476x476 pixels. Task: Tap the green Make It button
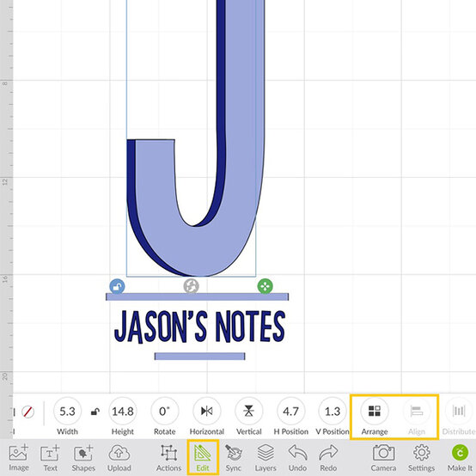coord(460,457)
